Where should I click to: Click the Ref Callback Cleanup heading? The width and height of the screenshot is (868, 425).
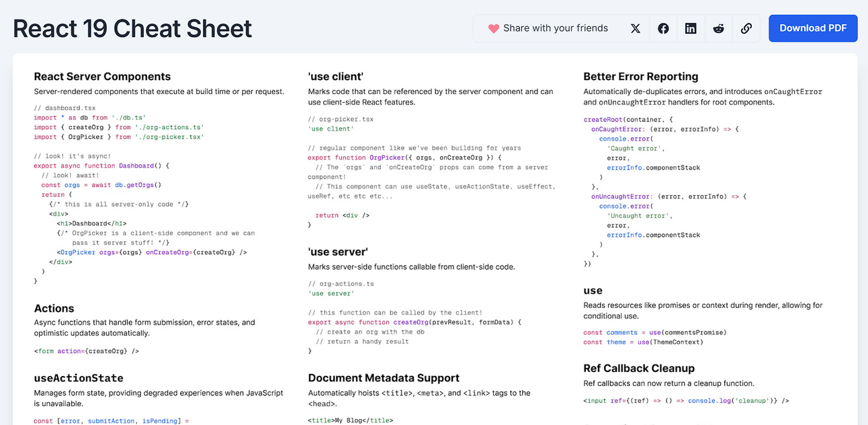tap(639, 369)
